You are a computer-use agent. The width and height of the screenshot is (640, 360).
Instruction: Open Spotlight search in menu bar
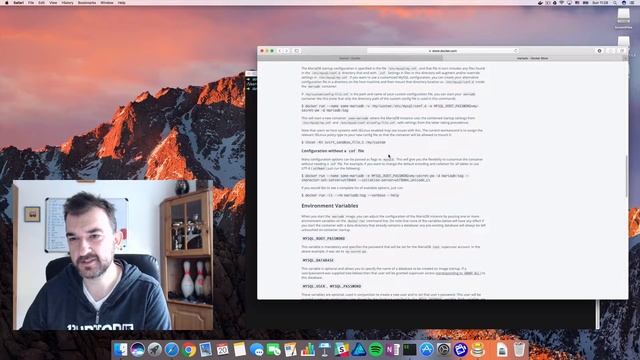coord(615,2)
